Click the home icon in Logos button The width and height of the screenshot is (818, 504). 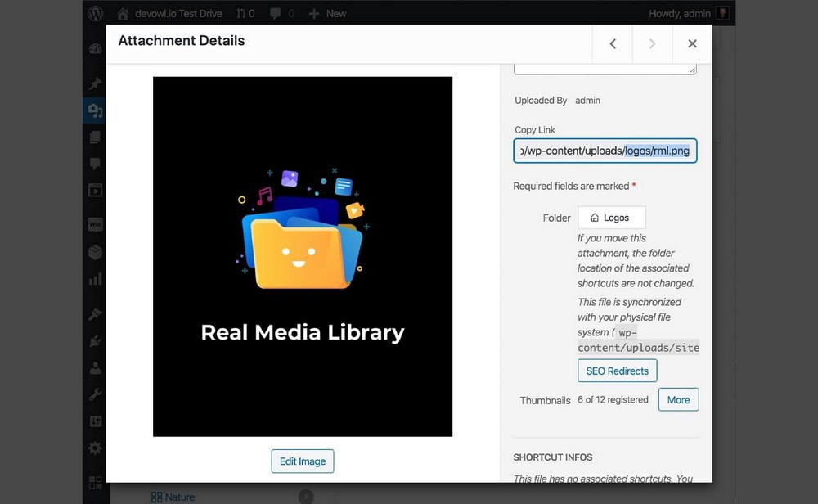pyautogui.click(x=595, y=218)
